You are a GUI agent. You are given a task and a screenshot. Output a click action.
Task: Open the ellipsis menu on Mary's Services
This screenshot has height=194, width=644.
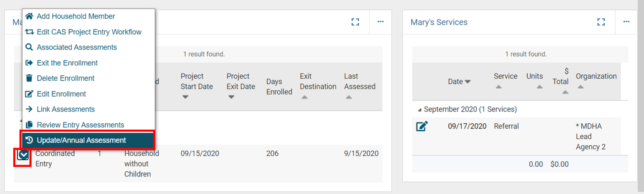pyautogui.click(x=626, y=21)
